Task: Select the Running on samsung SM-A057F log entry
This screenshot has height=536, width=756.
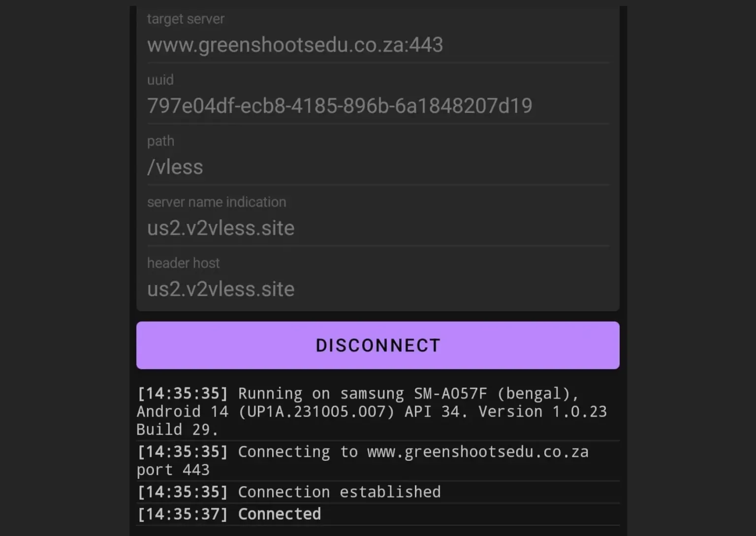Action: pos(372,411)
